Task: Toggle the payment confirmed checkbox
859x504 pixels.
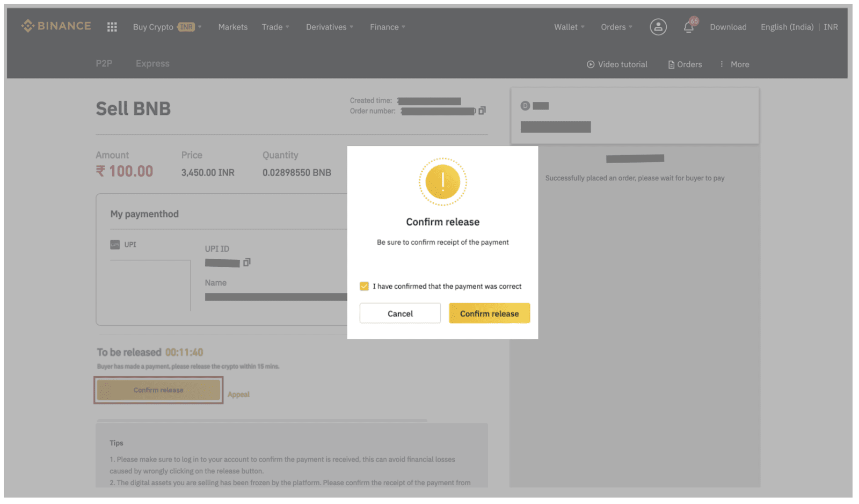Action: pos(364,286)
